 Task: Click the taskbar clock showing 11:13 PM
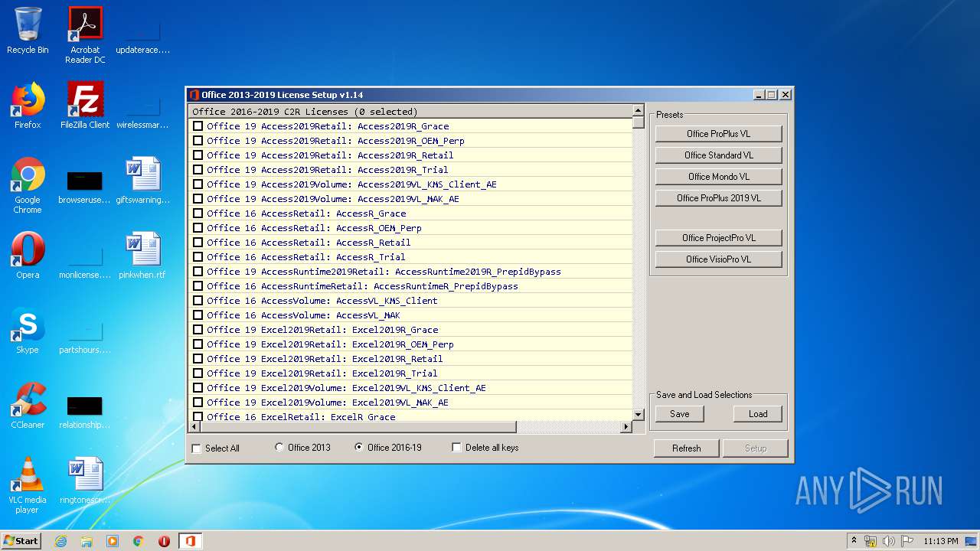coord(941,541)
